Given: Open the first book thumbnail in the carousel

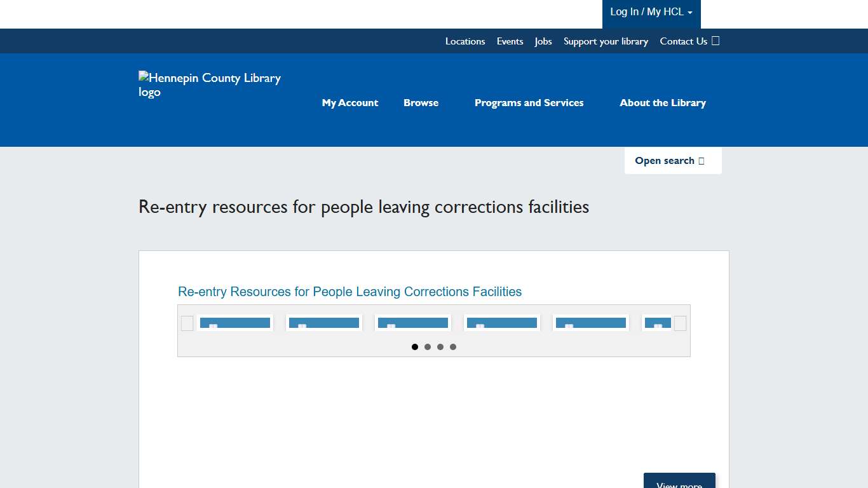Looking at the screenshot, I should (234, 323).
